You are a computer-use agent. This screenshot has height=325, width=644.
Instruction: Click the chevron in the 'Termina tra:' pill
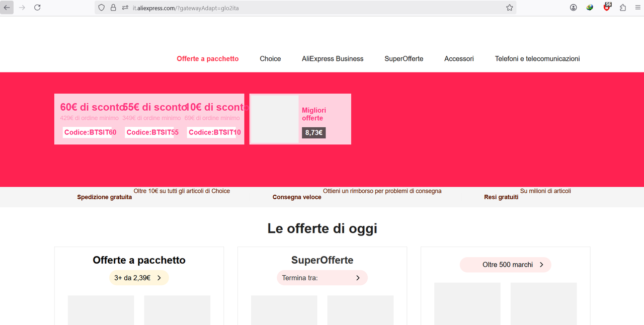(x=358, y=278)
